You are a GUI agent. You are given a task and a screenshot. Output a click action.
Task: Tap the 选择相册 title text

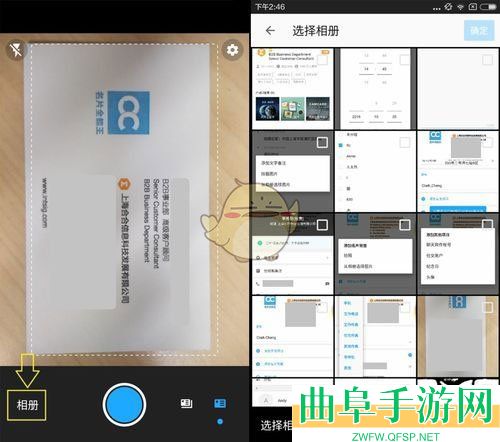click(316, 31)
